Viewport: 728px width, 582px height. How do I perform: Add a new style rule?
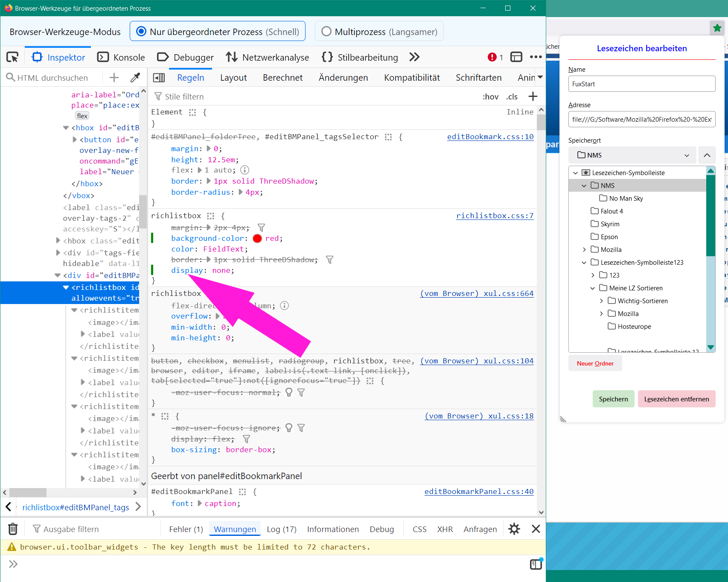point(533,97)
